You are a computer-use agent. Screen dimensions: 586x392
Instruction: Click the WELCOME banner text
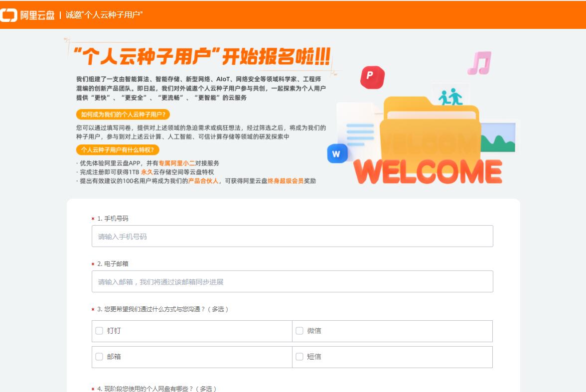pos(428,172)
